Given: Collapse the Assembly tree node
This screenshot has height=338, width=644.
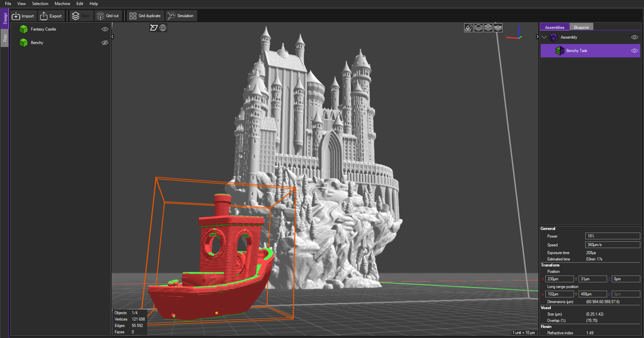Looking at the screenshot, I should 544,37.
